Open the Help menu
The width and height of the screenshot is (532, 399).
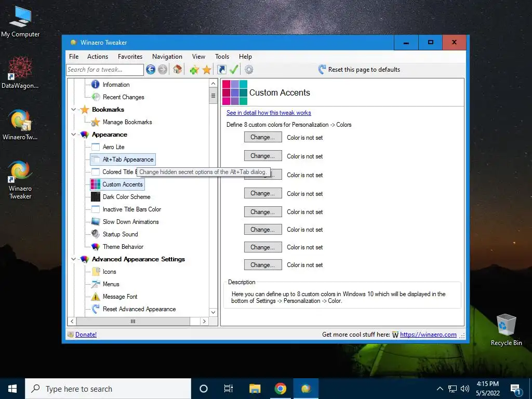click(245, 57)
